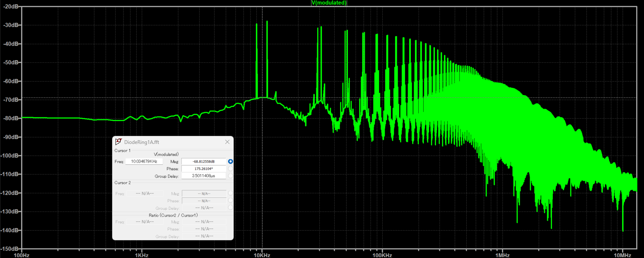Click the Ratio (Cursor2 / Cursor1) heading
The height and width of the screenshot is (258, 644).
pyautogui.click(x=173, y=215)
